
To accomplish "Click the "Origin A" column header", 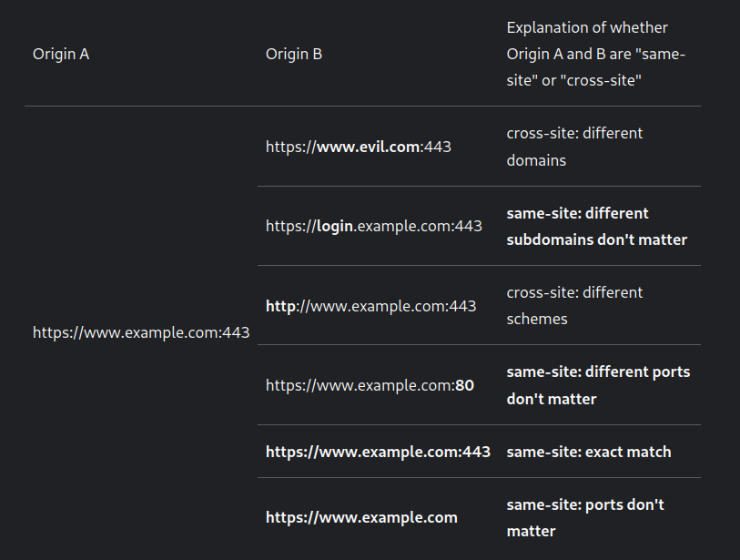I will click(61, 54).
